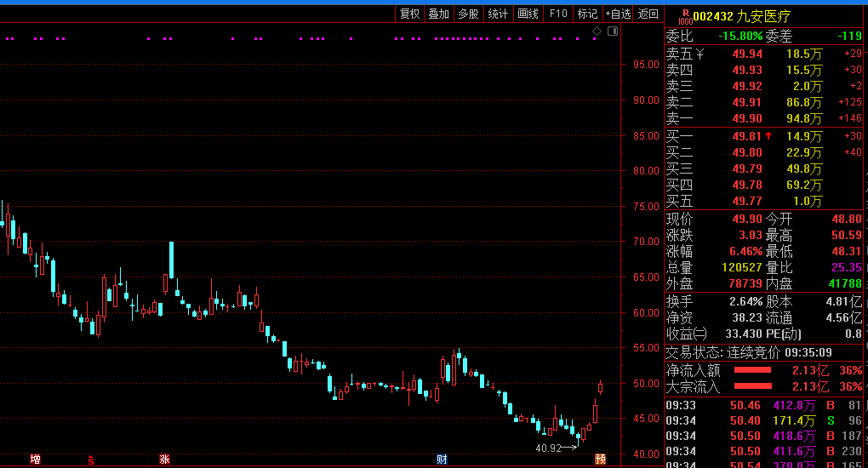This screenshot has height=468, width=868.
Task: Open the 统计 statistics tool
Action: (x=498, y=14)
